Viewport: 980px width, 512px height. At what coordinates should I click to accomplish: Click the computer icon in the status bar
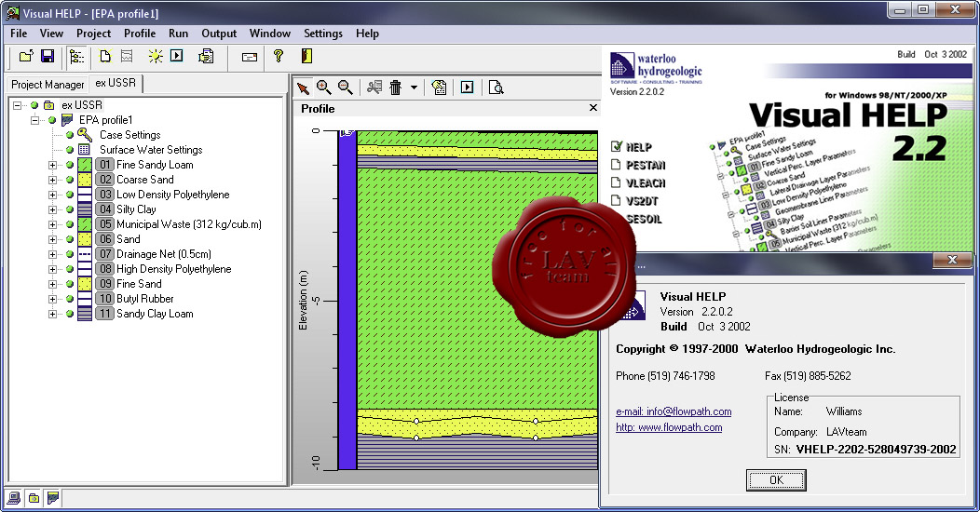(x=14, y=498)
